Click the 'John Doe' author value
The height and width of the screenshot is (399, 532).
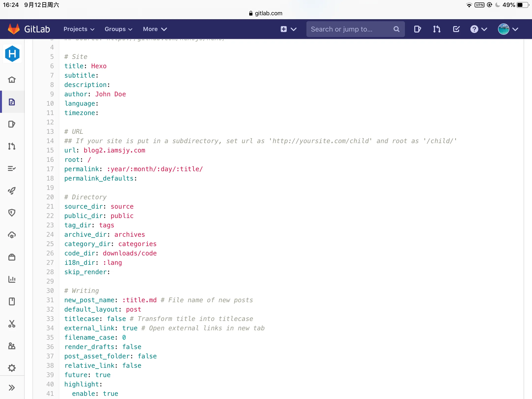(x=110, y=94)
